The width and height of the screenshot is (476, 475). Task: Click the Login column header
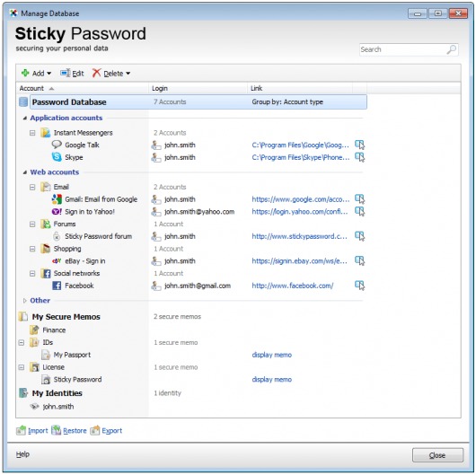click(x=198, y=88)
